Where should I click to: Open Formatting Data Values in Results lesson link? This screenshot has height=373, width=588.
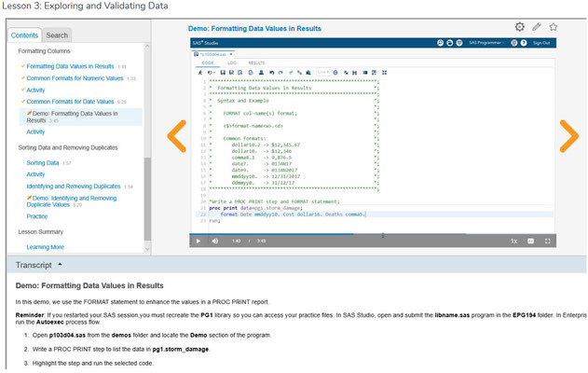click(70, 66)
